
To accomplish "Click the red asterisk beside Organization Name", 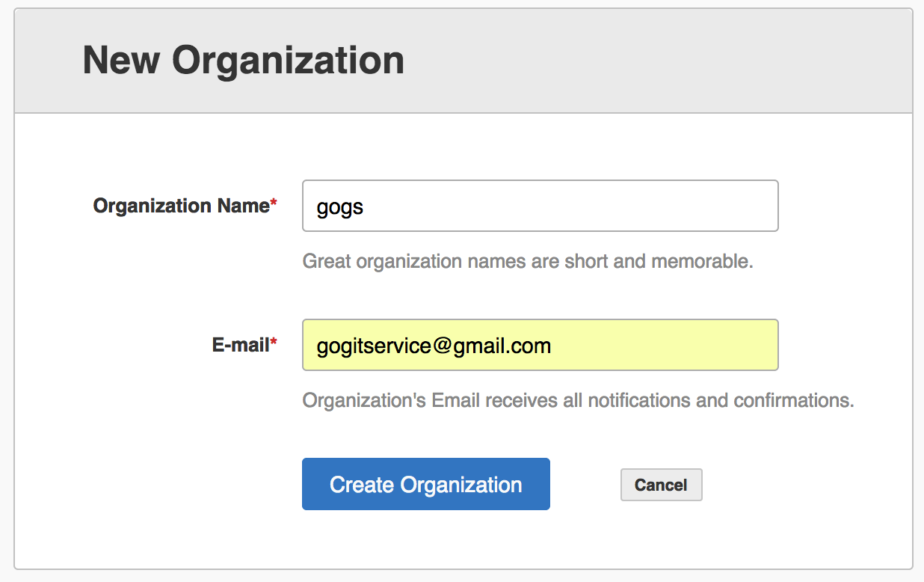I will tap(274, 203).
